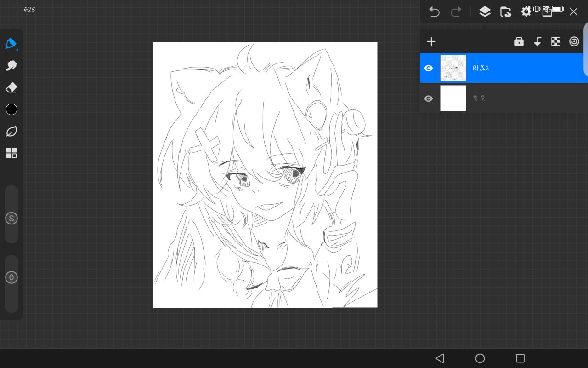Screen dimensions: 588x368
Task: Open the four-squares tools grid
Action: [11, 153]
